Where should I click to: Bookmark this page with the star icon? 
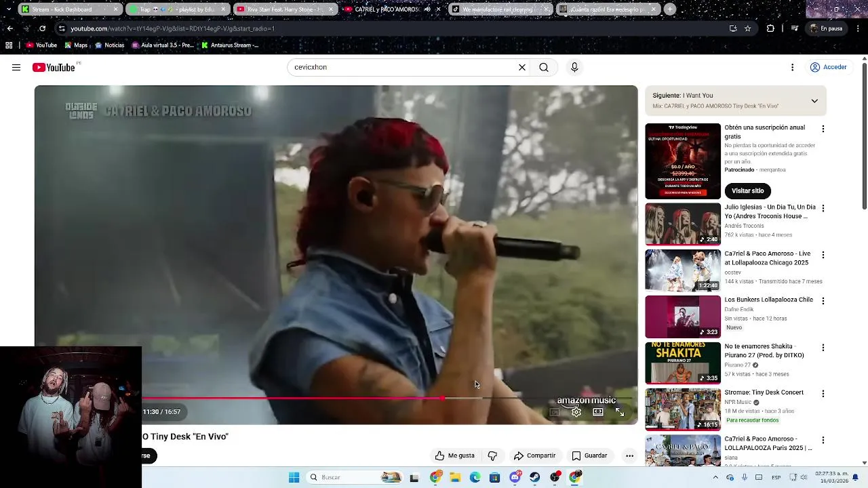pyautogui.click(x=747, y=28)
